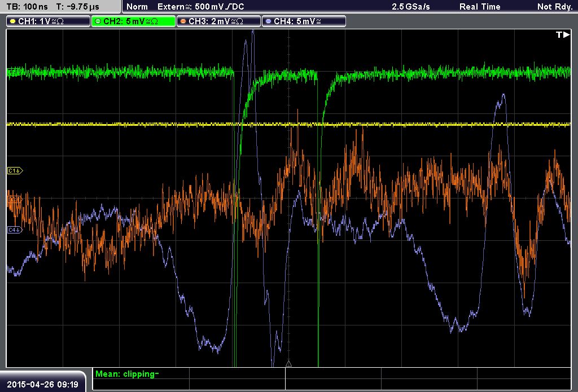This screenshot has width=578, height=392.
Task: Click the yellow dot in CH1 tab
Action: pyautogui.click(x=12, y=21)
